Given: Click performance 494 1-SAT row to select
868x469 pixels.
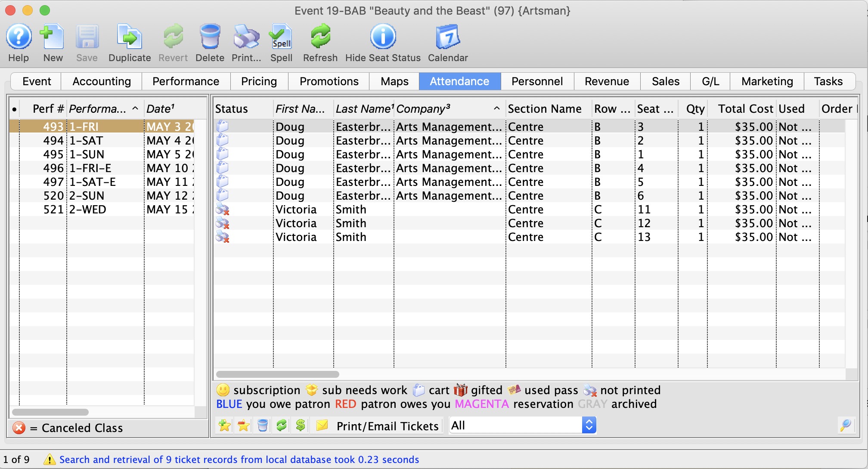Looking at the screenshot, I should coord(104,140).
